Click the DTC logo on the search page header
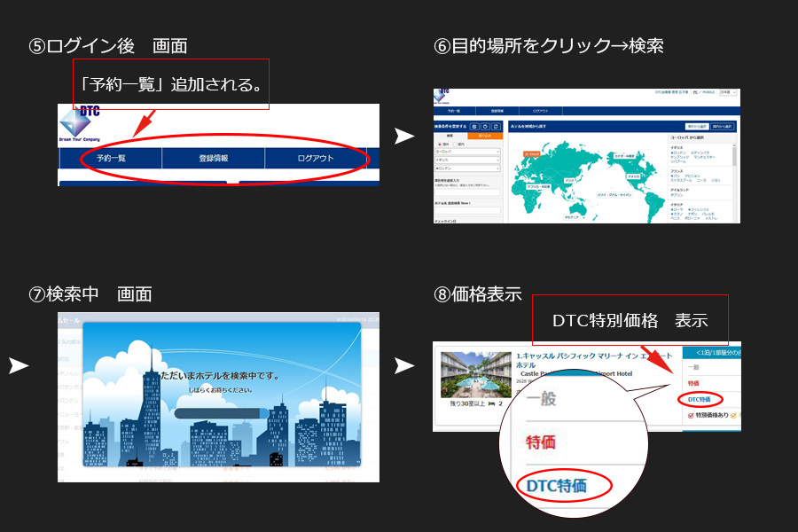The width and height of the screenshot is (798, 532). coord(442,94)
